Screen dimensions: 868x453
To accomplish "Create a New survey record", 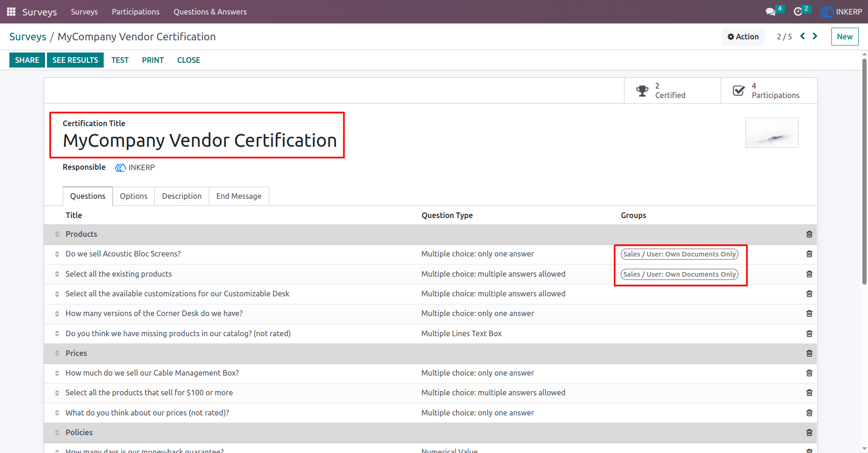I will (845, 37).
